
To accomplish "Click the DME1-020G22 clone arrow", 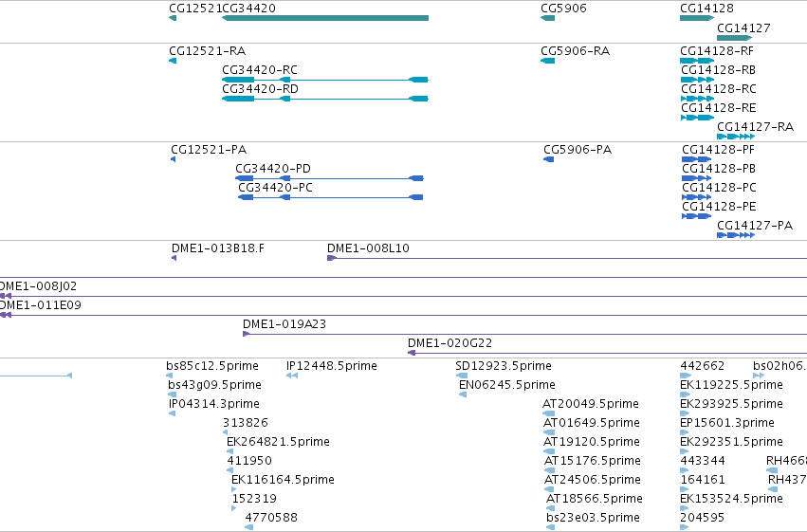I will [412, 353].
